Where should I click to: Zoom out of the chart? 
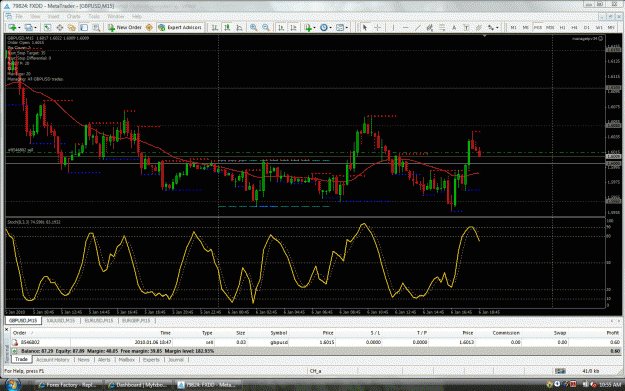click(x=266, y=28)
